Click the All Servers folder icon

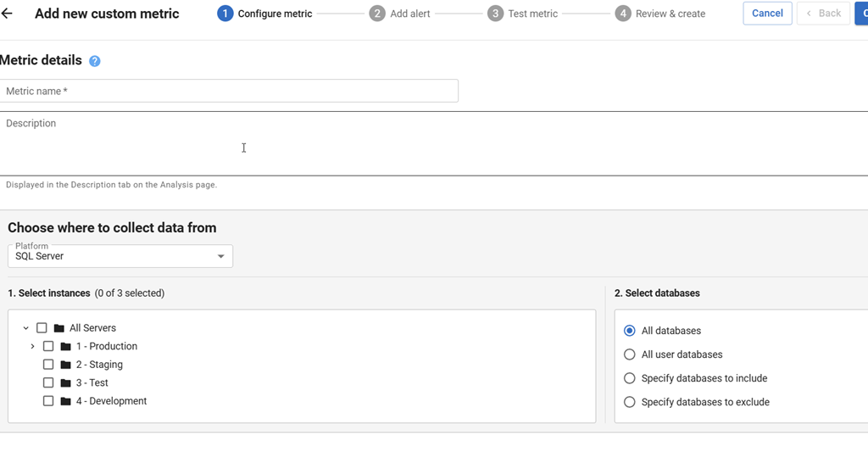[x=59, y=328]
